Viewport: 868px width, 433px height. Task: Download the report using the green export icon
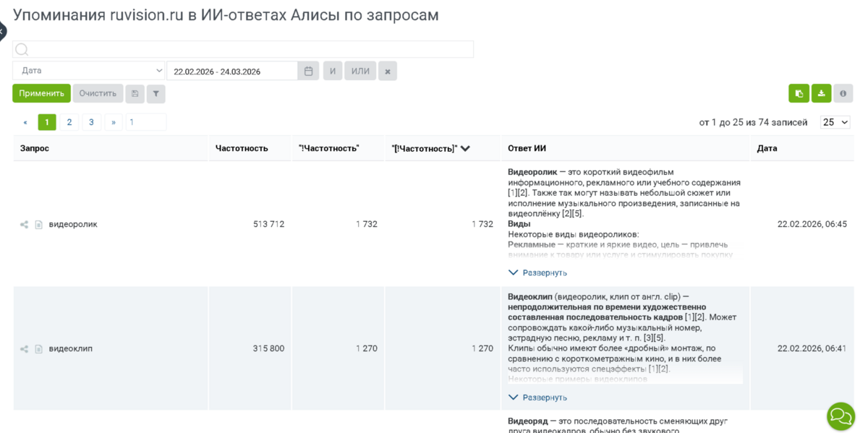pyautogui.click(x=821, y=93)
